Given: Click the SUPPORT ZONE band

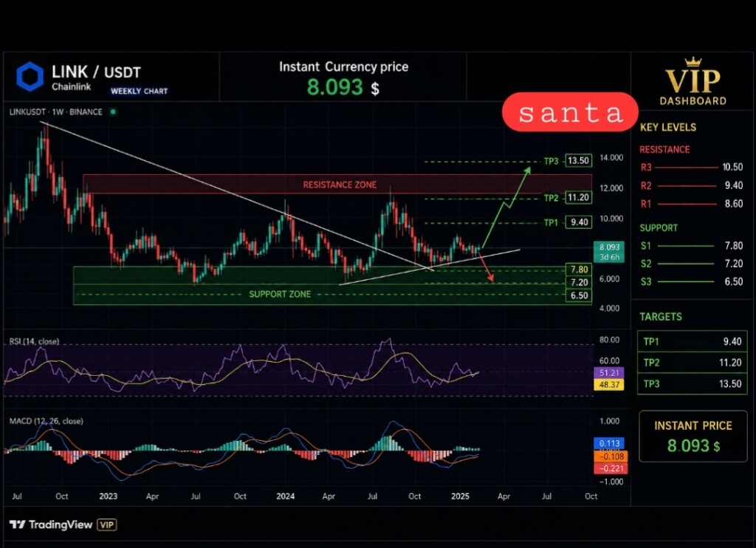Looking at the screenshot, I should (332, 286).
